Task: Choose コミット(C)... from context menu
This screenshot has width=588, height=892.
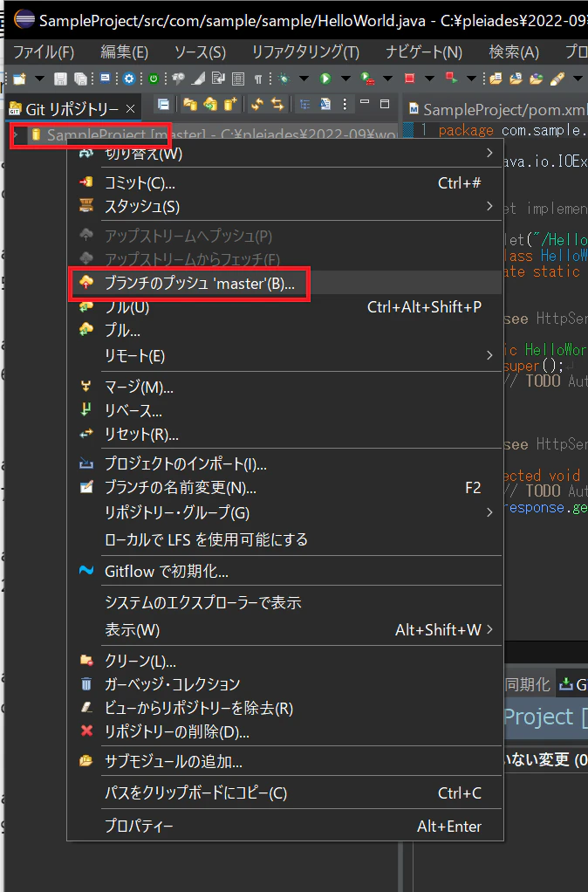Action: [285, 182]
